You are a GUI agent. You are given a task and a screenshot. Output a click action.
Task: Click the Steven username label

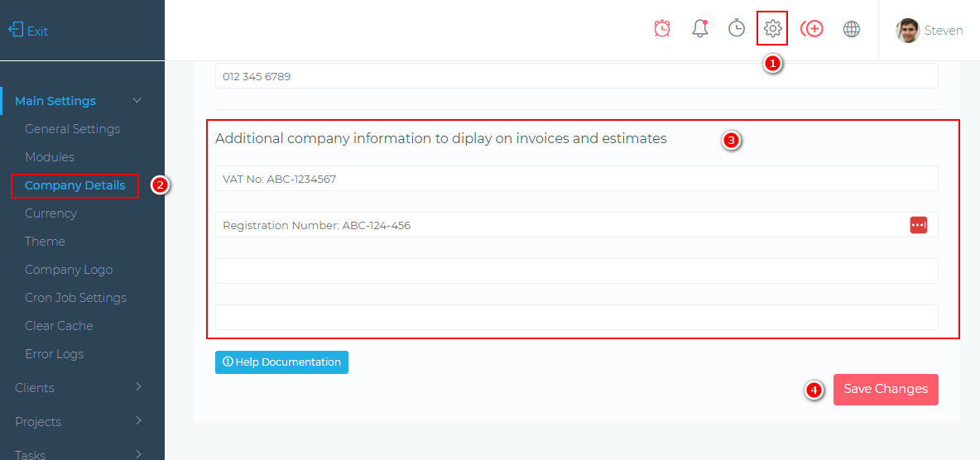point(943,31)
